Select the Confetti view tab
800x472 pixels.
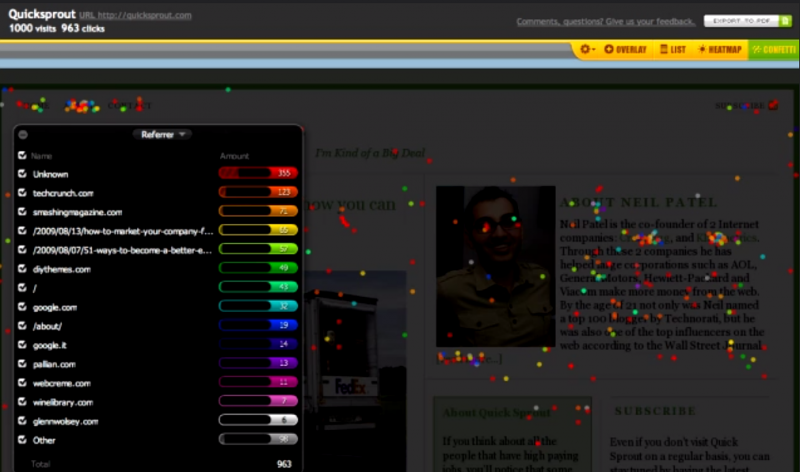coord(774,49)
